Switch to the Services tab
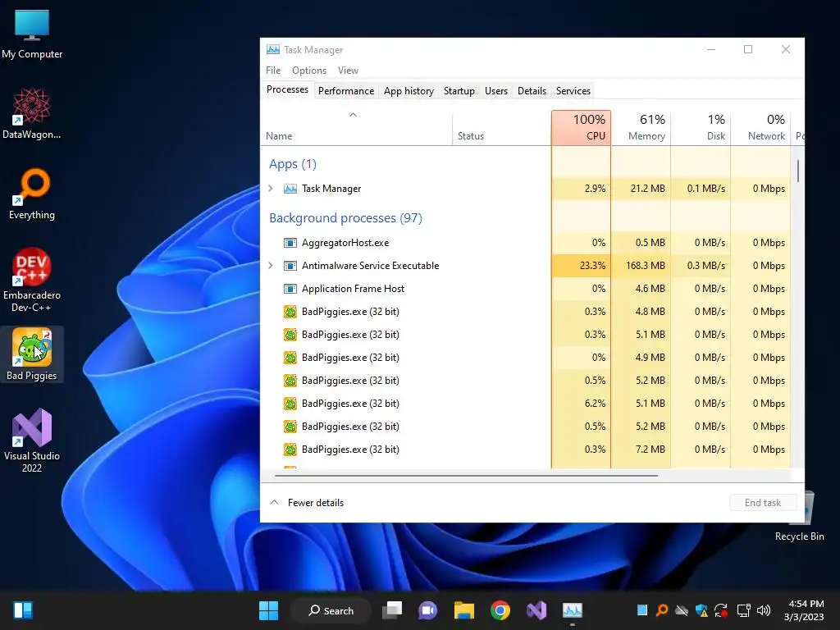This screenshot has height=630, width=840. [573, 91]
